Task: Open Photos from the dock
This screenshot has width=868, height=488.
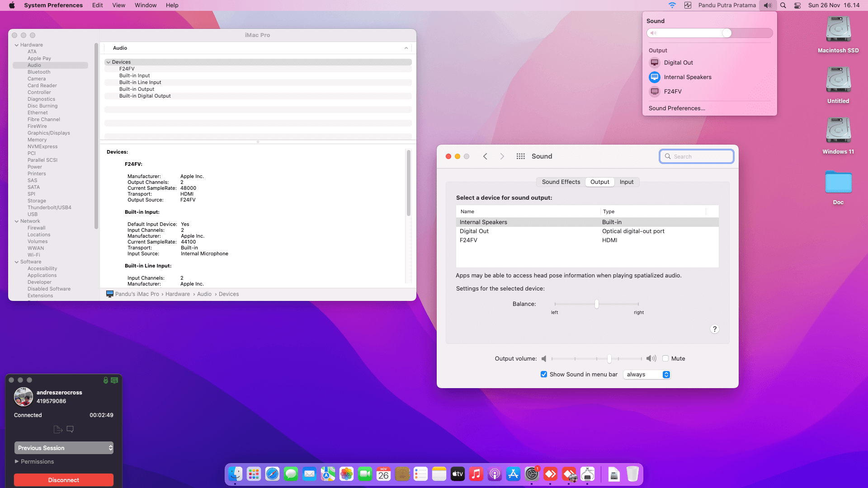Action: [346, 474]
